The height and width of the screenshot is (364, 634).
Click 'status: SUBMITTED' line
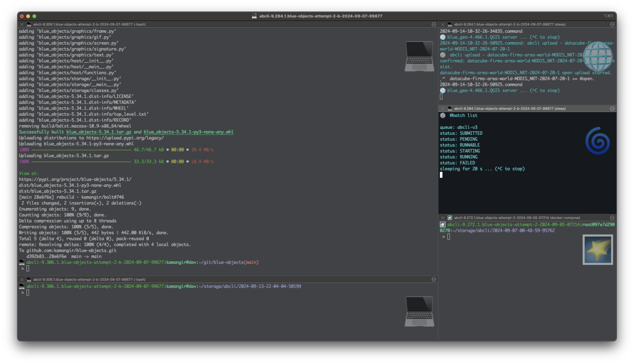(x=461, y=133)
